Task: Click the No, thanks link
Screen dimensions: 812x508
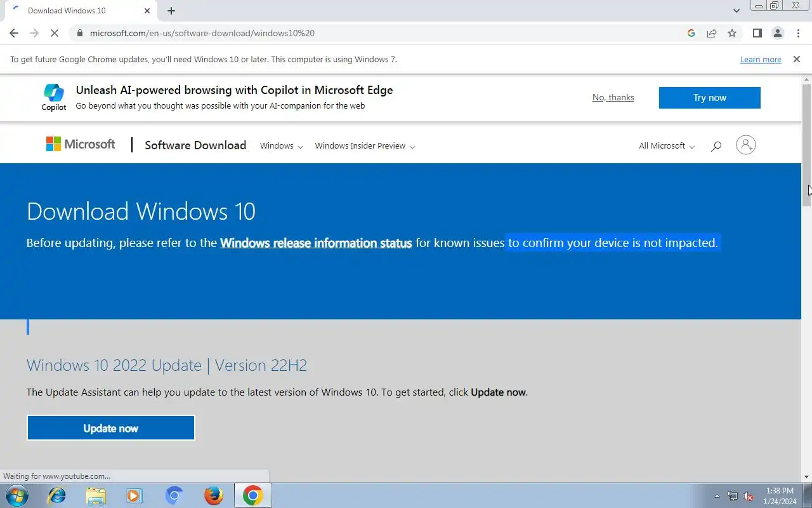Action: coord(613,97)
